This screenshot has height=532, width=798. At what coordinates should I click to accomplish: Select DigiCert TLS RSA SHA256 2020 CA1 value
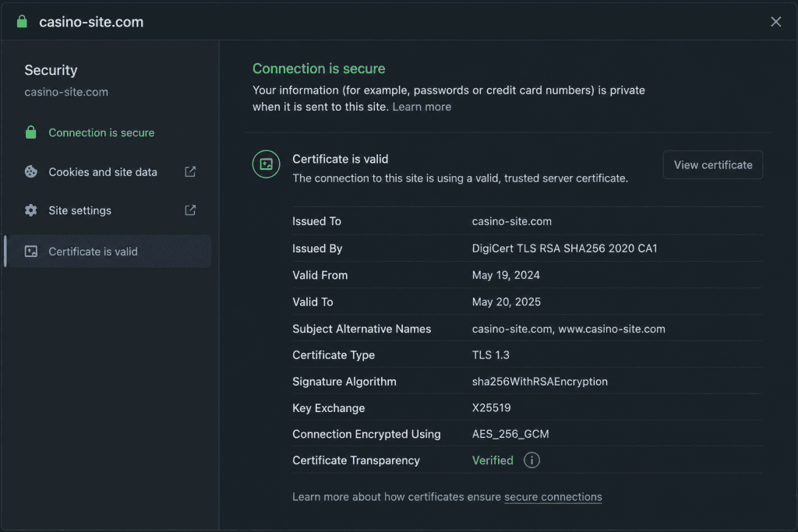564,248
